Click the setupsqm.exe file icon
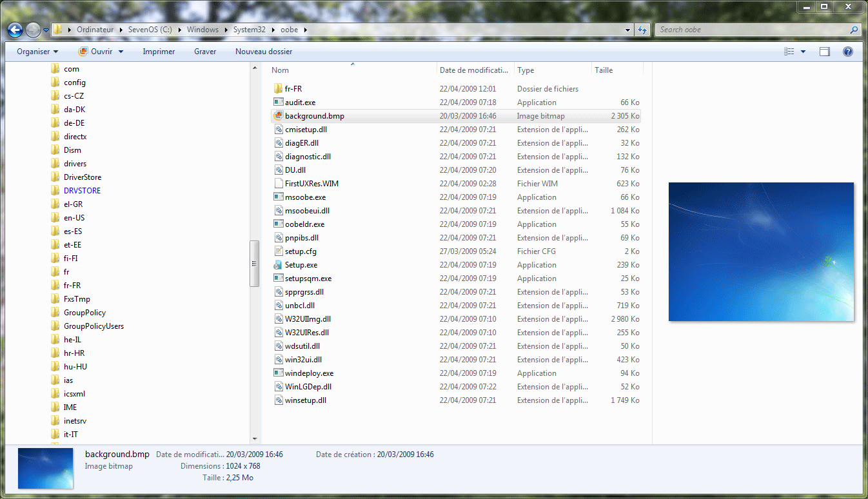This screenshot has height=499, width=868. tap(278, 279)
